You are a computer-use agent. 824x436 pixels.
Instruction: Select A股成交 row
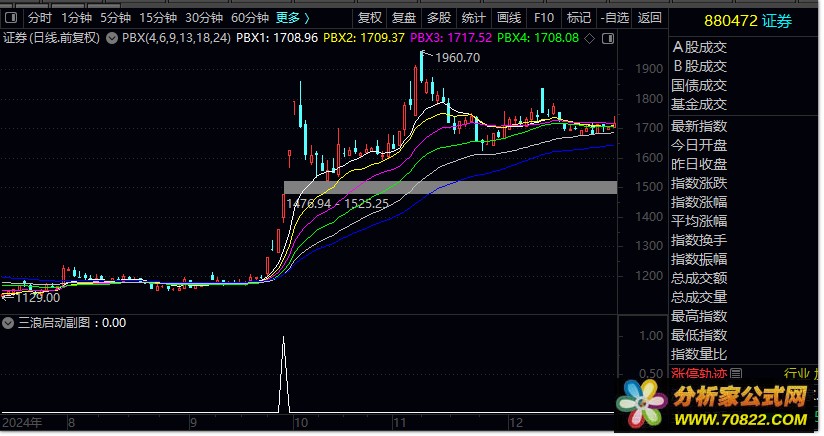699,47
